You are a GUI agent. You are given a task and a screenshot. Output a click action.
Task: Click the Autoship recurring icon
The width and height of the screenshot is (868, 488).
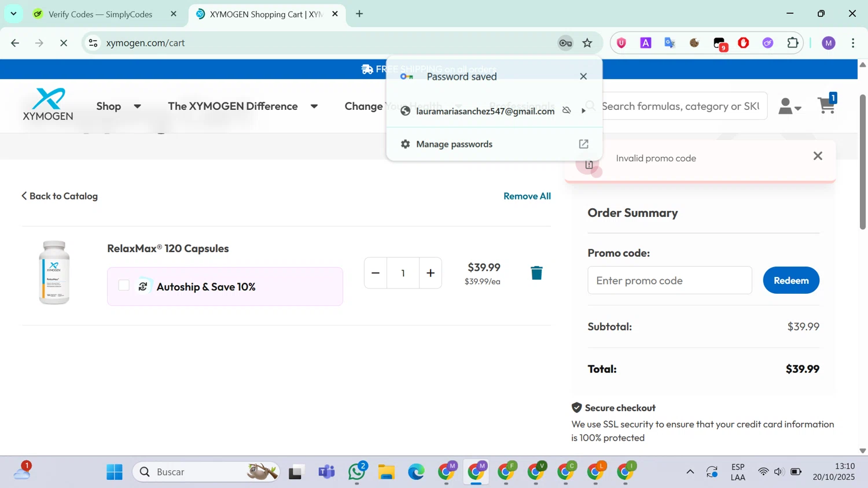pos(143,286)
